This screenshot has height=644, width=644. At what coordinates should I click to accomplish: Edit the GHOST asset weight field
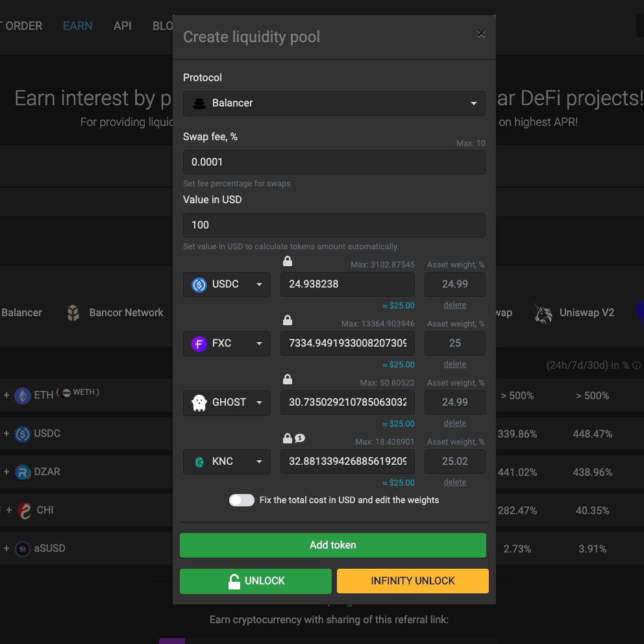tap(454, 402)
